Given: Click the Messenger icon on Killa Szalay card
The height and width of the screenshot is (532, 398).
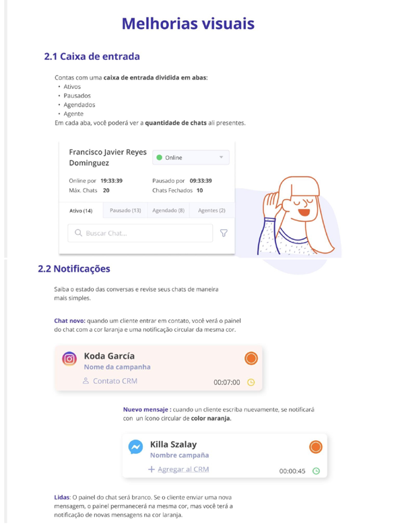Looking at the screenshot, I should click(135, 447).
